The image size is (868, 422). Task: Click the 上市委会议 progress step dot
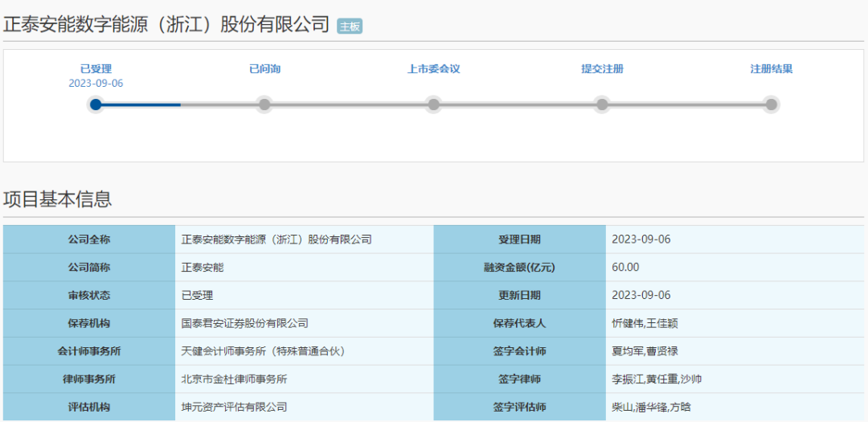click(x=433, y=104)
